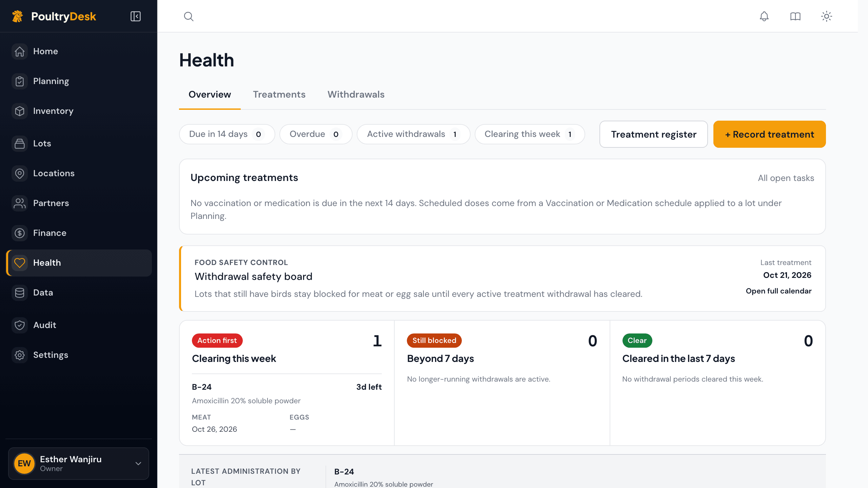Click the PoultryDesk rooster logo

[x=18, y=16]
